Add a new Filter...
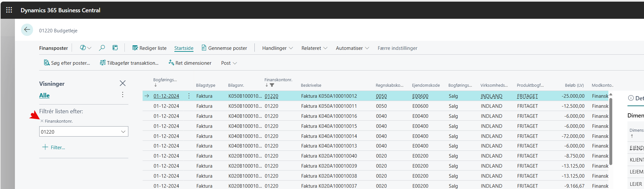The image size is (644, 189). tap(54, 147)
